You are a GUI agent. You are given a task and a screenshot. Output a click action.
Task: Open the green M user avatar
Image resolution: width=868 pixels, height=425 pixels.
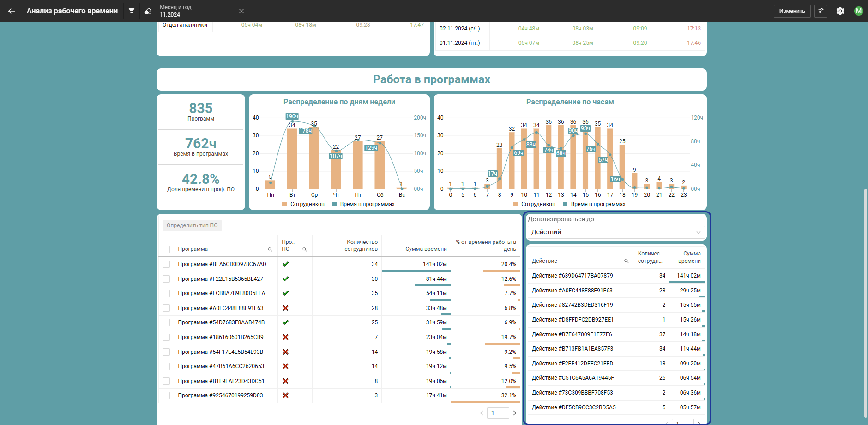[x=859, y=11]
